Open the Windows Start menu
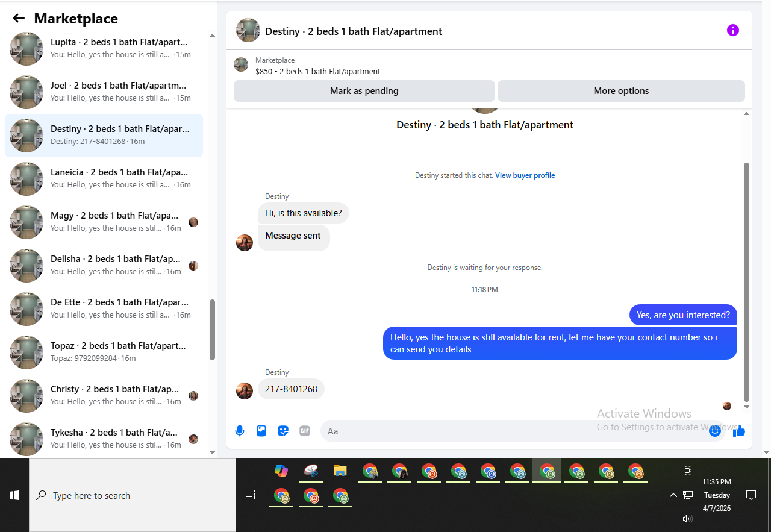Image resolution: width=771 pixels, height=532 pixels. pyautogui.click(x=14, y=495)
